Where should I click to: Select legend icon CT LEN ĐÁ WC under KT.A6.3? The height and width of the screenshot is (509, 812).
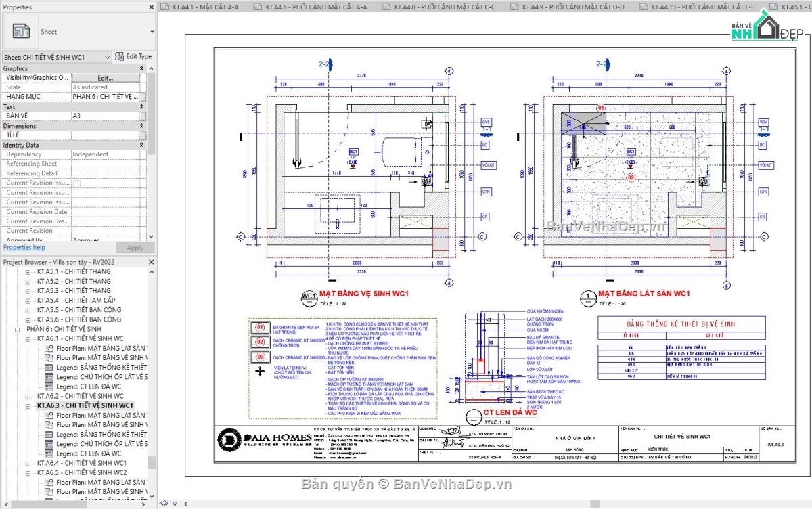[x=49, y=453]
